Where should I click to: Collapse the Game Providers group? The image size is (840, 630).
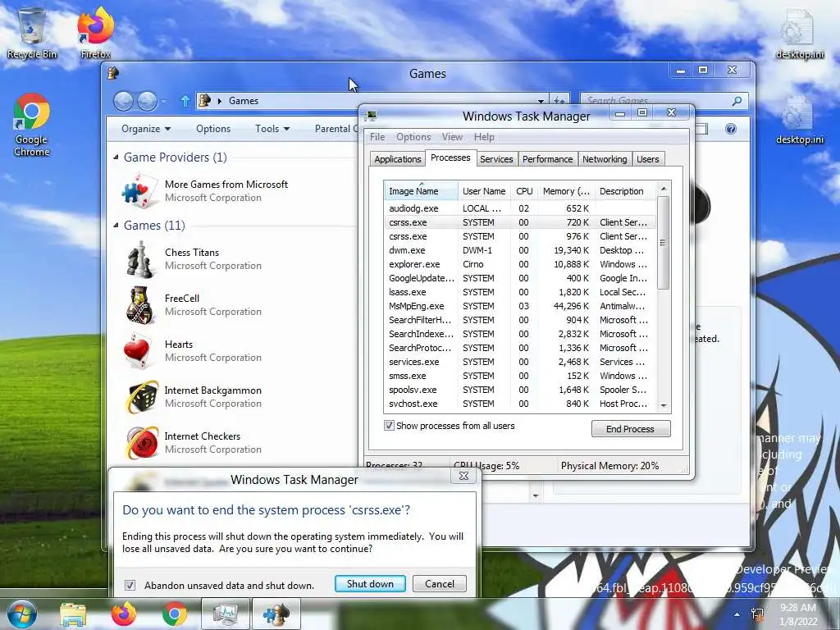[x=116, y=157]
